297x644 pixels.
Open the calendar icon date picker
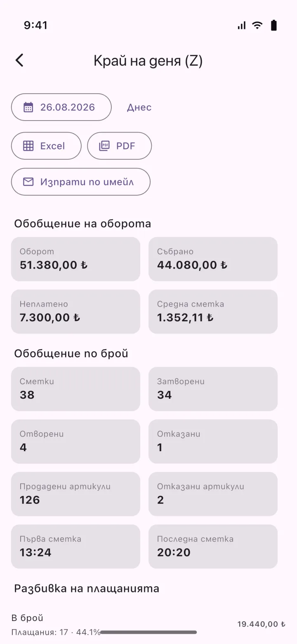(x=28, y=107)
